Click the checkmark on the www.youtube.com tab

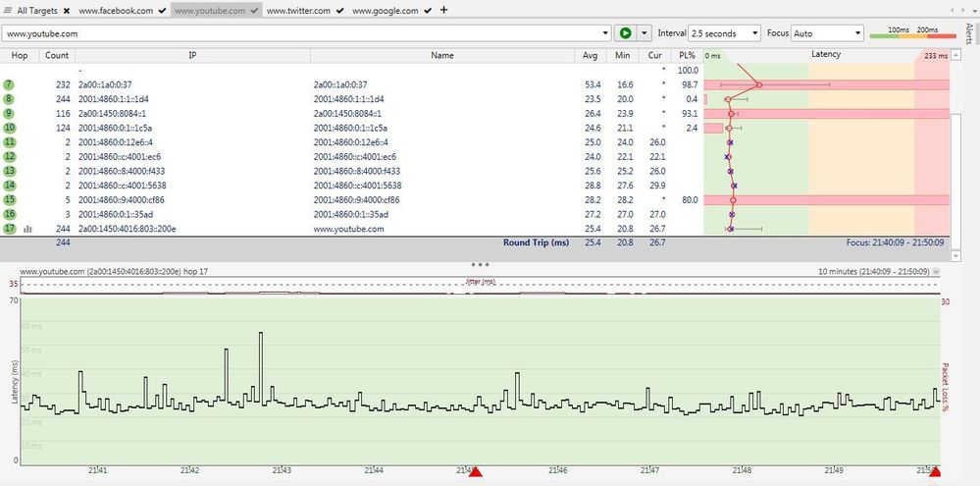pyautogui.click(x=254, y=11)
